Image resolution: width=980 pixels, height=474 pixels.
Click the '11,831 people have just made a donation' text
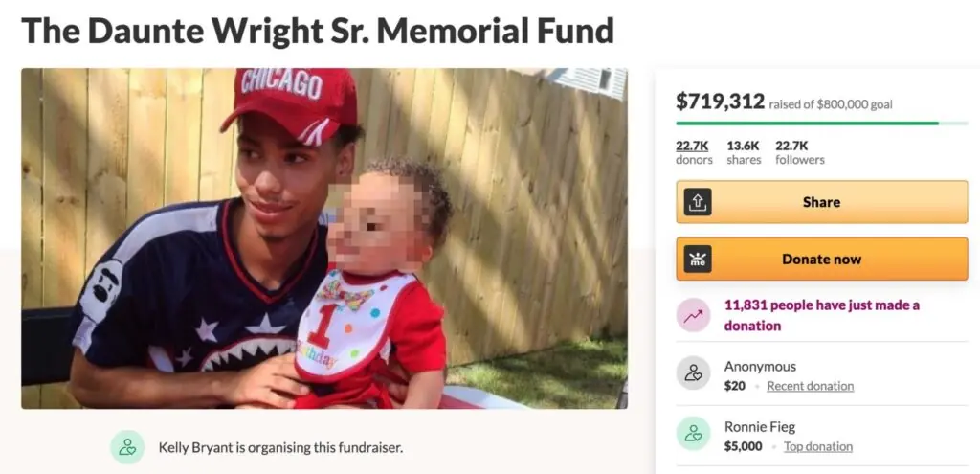pos(821,315)
